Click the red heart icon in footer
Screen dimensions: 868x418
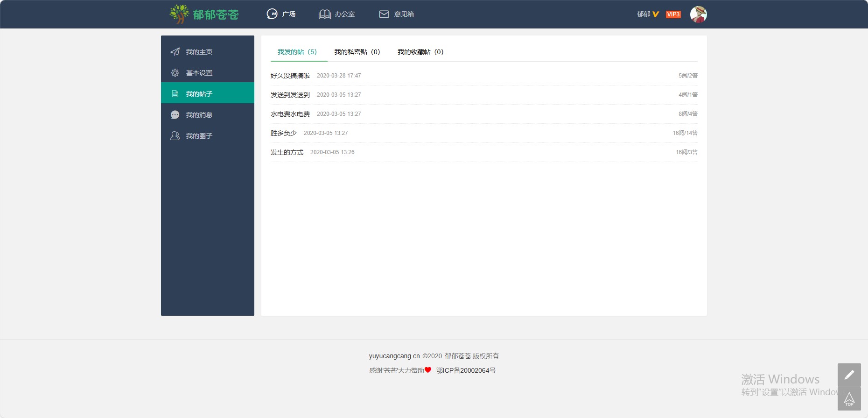(x=428, y=370)
